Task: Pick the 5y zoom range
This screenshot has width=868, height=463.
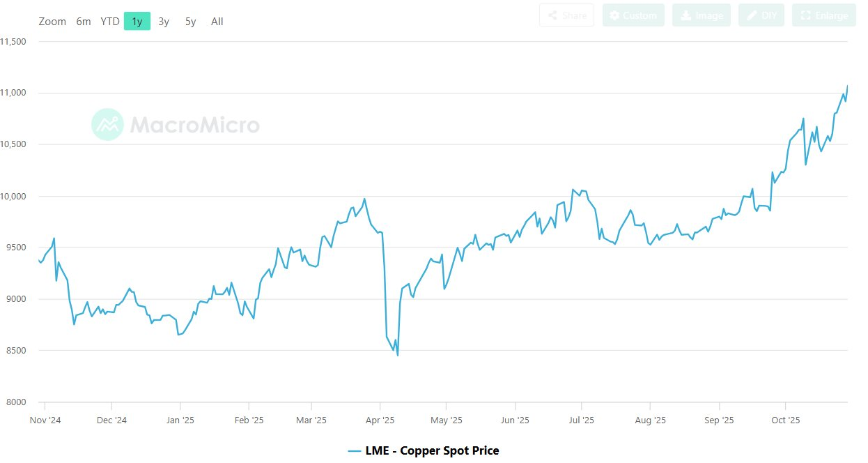Action: 190,22
